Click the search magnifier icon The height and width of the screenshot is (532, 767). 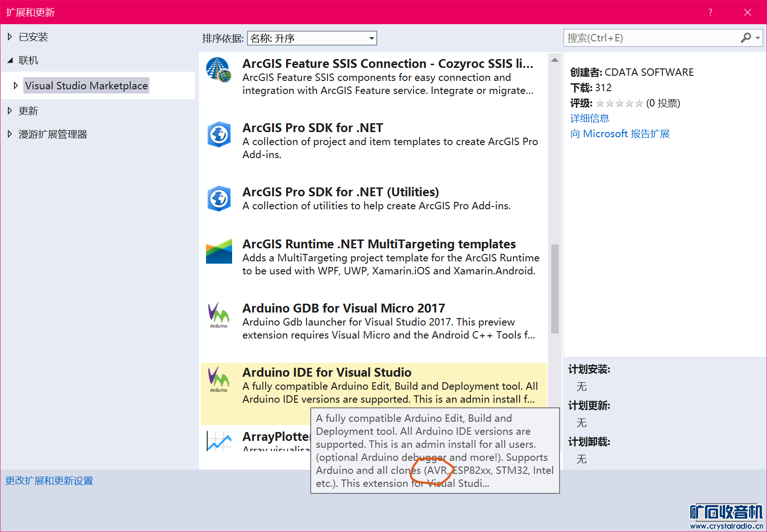pos(746,38)
